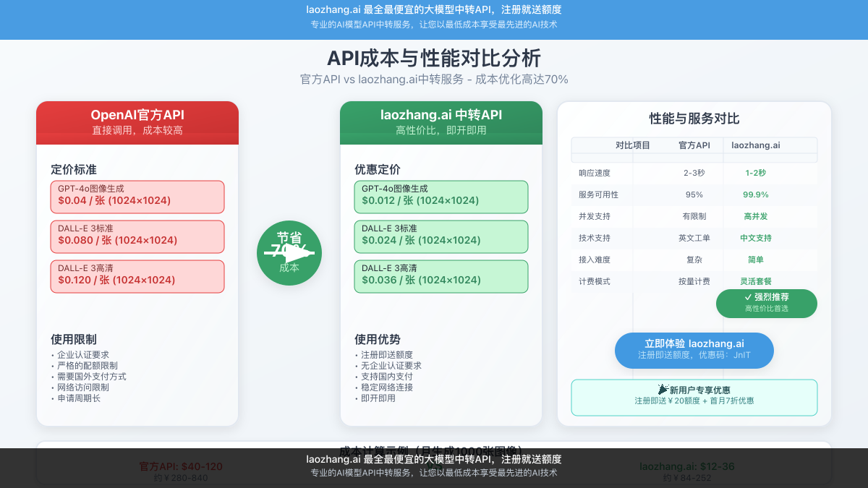Click the 官方API table column header
The height and width of the screenshot is (488, 868).
[x=694, y=145]
